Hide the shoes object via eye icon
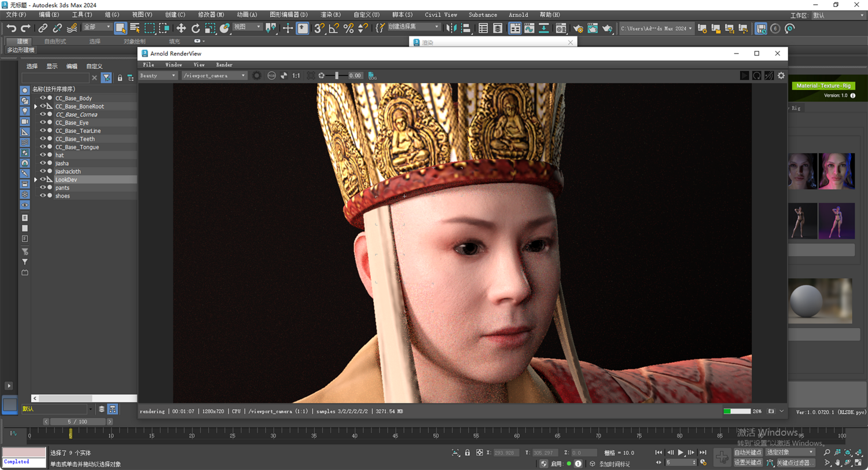This screenshot has height=470, width=868. (43, 196)
